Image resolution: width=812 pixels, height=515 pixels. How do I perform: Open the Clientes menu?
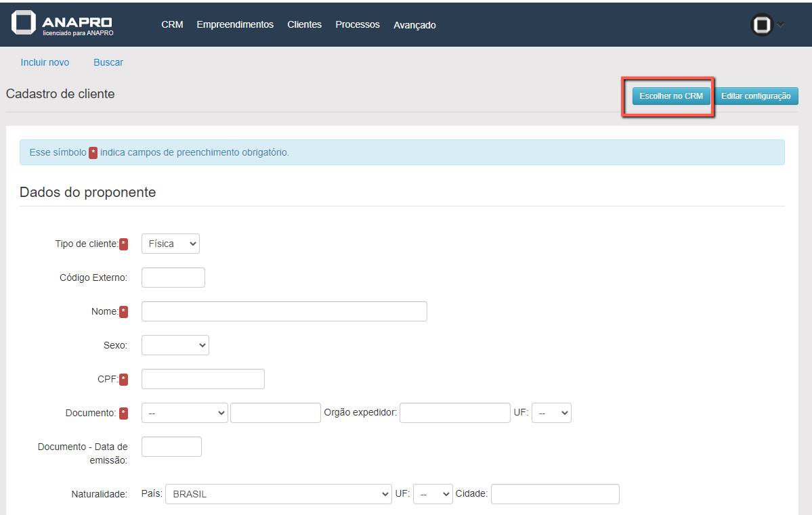[304, 24]
